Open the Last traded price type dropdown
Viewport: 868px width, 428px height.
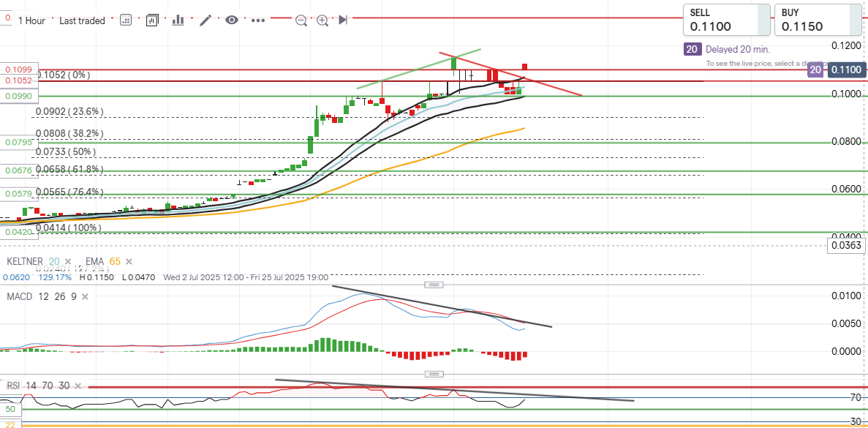(x=82, y=20)
